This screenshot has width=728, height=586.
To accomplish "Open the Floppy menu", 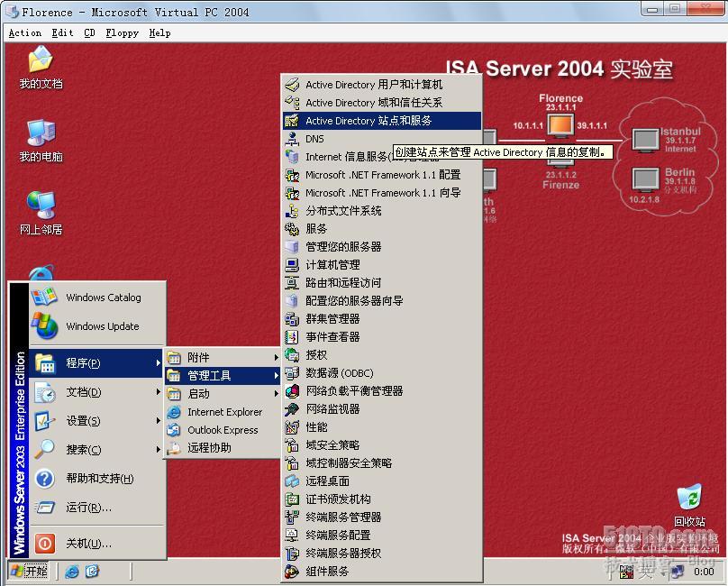I will pyautogui.click(x=123, y=33).
